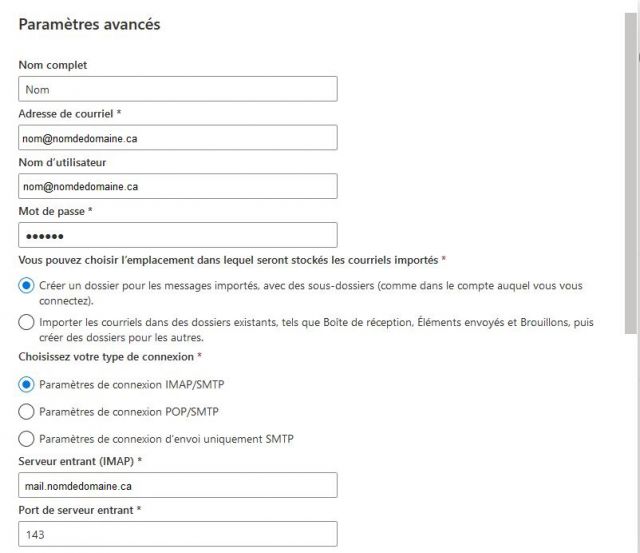Focus the Port de serveur entrant field
The height and width of the screenshot is (553, 640).
coord(177,535)
